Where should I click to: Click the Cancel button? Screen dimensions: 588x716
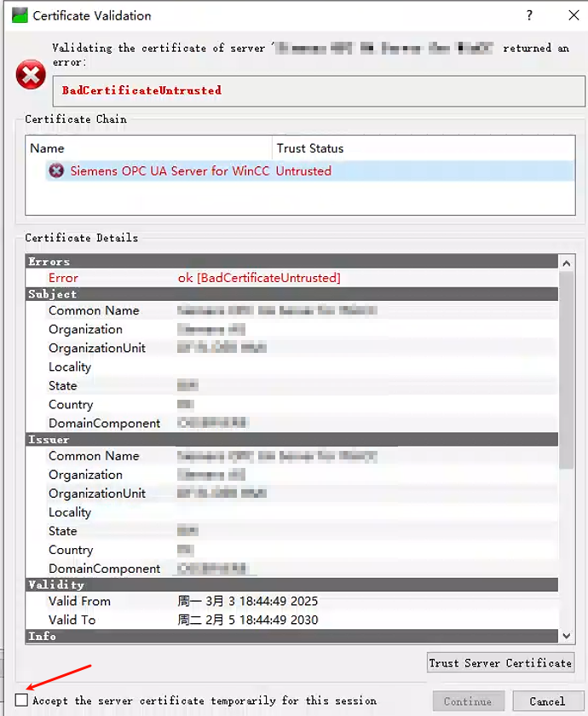click(x=547, y=701)
